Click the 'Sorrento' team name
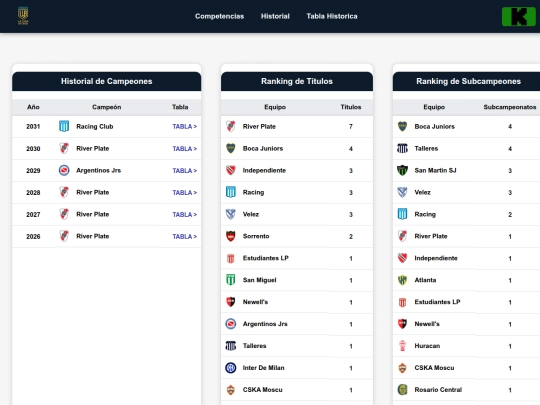This screenshot has height=405, width=540. click(256, 236)
